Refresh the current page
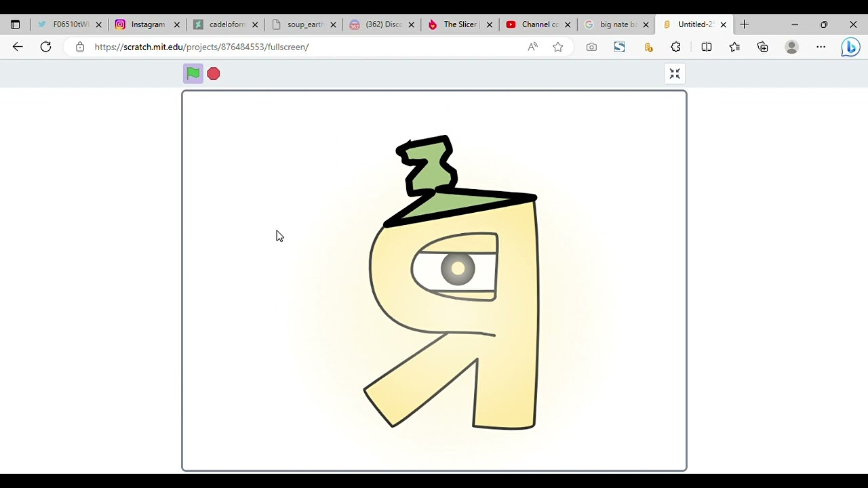Image resolution: width=868 pixels, height=488 pixels. click(45, 47)
